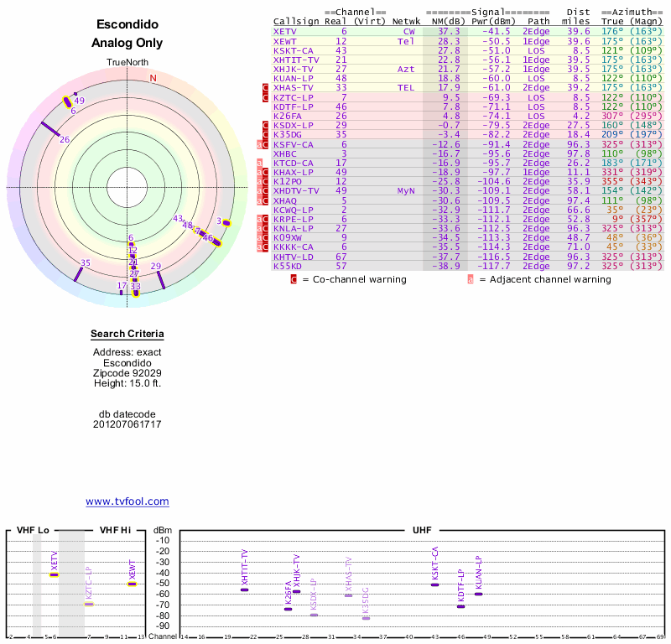This screenshot has width=671, height=644.
Task: Click the XETV signal power -41.5 value
Action: pos(497,32)
